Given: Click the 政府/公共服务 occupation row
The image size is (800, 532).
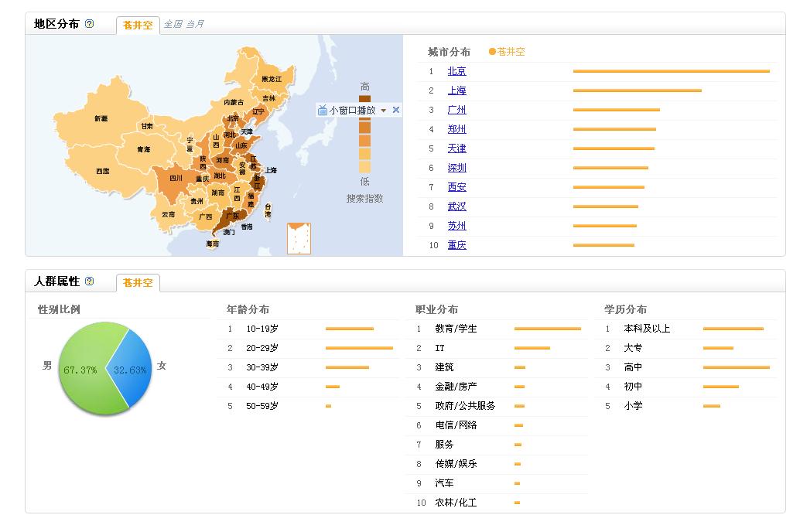Looking at the screenshot, I should [x=497, y=406].
